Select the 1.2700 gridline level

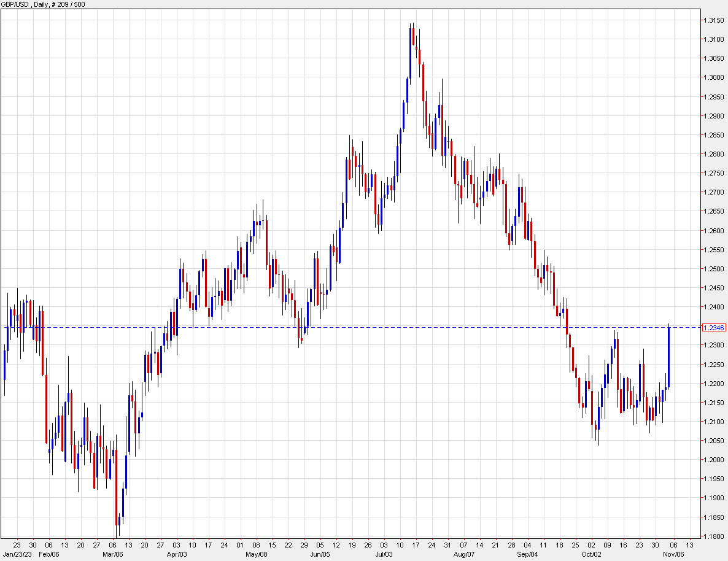click(714, 192)
